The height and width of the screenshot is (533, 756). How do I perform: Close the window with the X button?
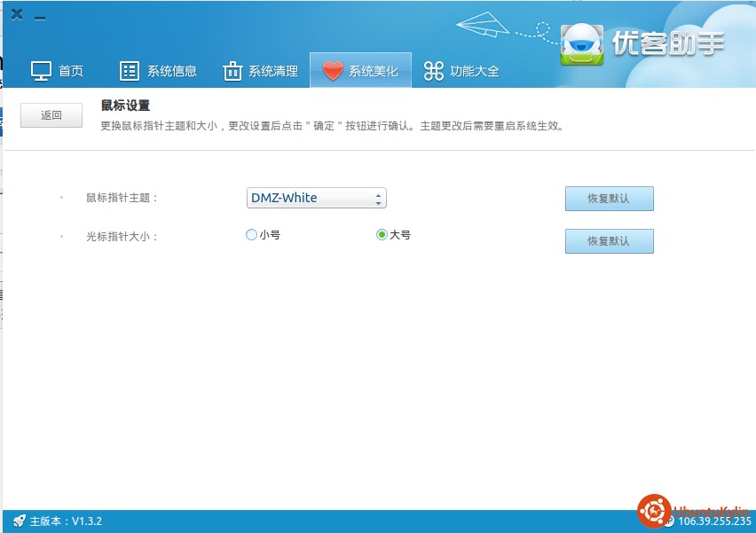coord(17,14)
